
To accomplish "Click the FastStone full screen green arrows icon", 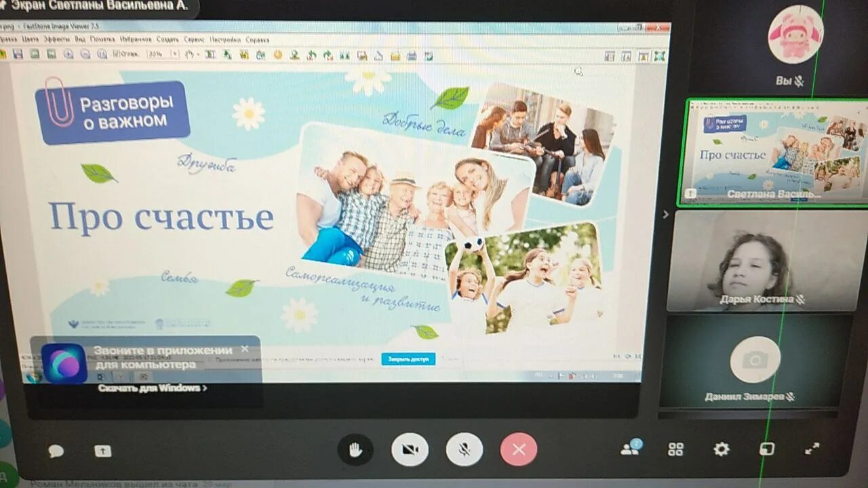I will coord(659,56).
